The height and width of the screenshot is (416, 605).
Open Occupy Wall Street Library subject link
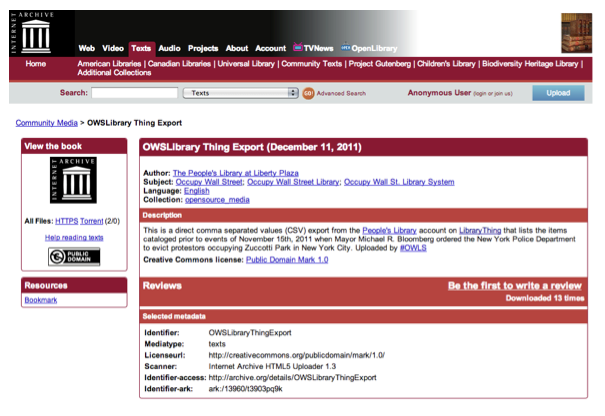293,182
